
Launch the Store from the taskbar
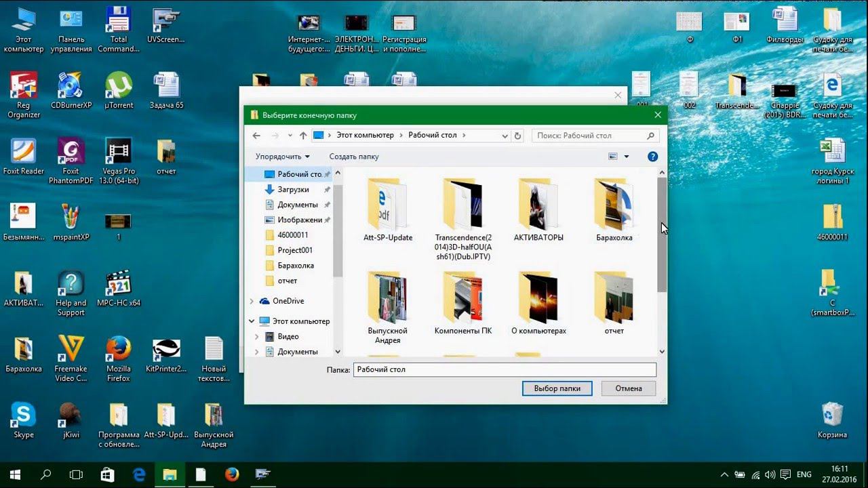tap(108, 474)
